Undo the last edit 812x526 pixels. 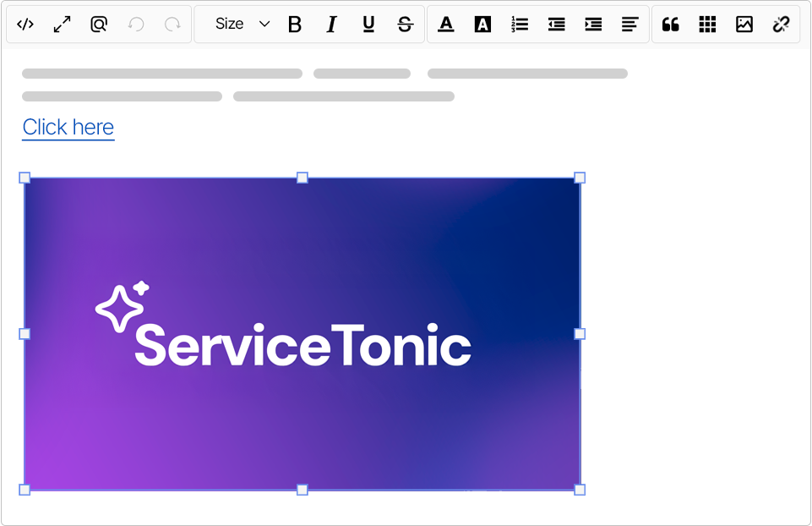(x=136, y=25)
